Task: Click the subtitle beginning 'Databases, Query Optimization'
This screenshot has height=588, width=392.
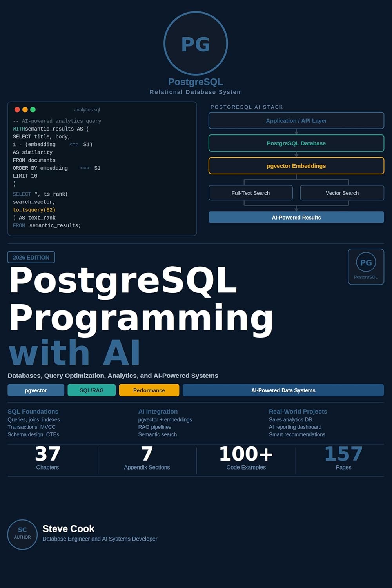Action: (x=113, y=376)
